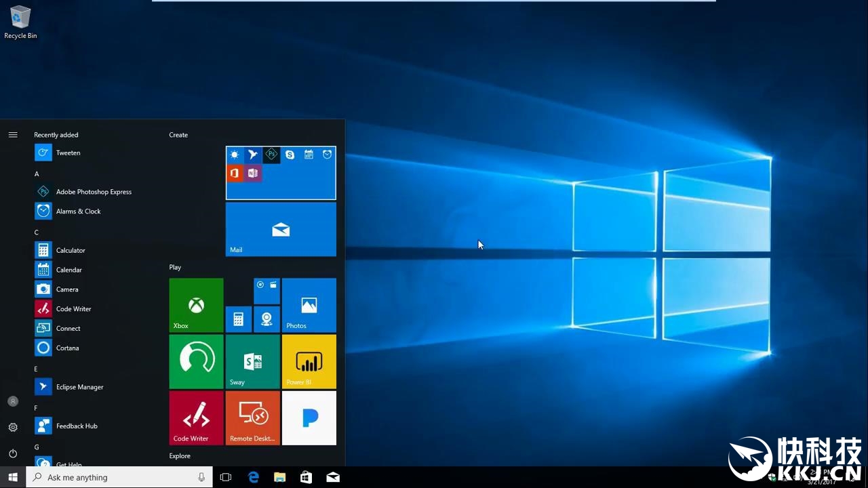Image resolution: width=868 pixels, height=488 pixels.
Task: Launch the Mail tile
Action: point(281,230)
